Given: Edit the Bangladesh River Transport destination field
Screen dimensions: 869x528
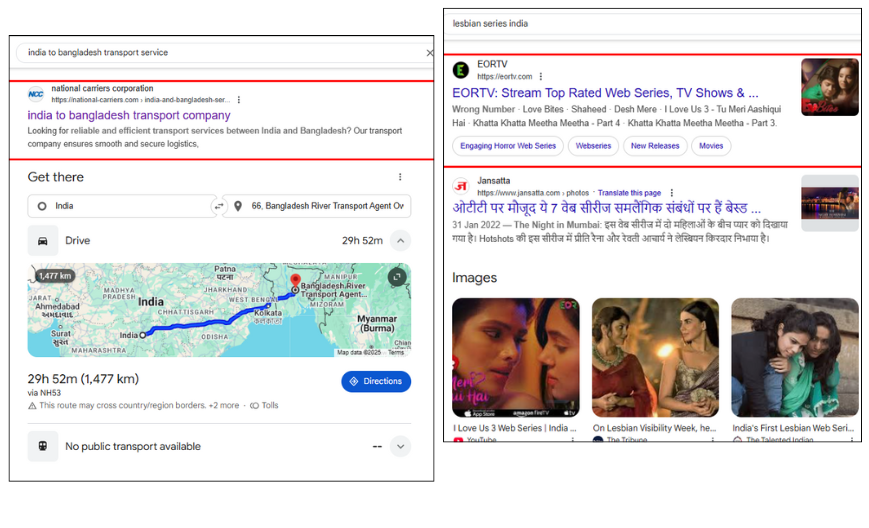Looking at the screenshot, I should click(x=317, y=206).
